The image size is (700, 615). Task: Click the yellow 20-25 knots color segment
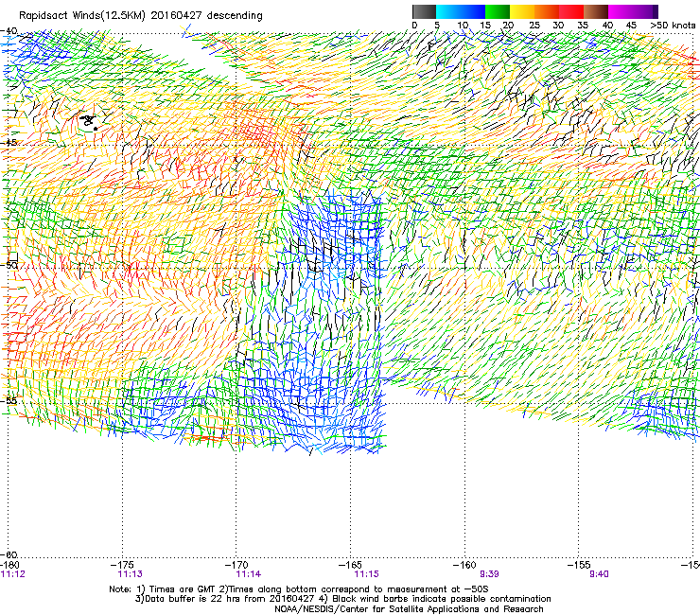click(522, 11)
